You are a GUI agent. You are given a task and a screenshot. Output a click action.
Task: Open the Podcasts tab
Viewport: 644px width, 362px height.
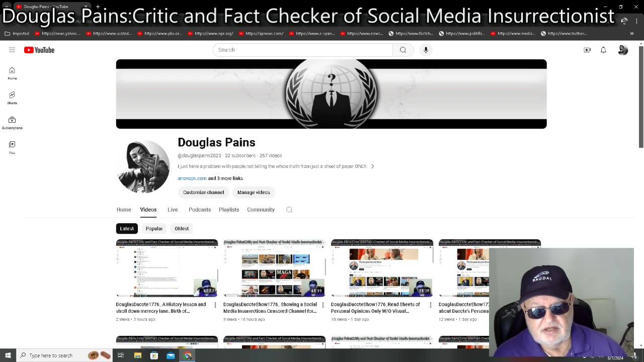tap(200, 210)
